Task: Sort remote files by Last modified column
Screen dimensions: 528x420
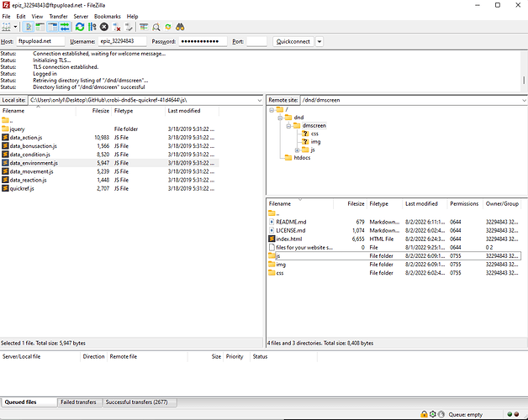Action: pos(420,203)
